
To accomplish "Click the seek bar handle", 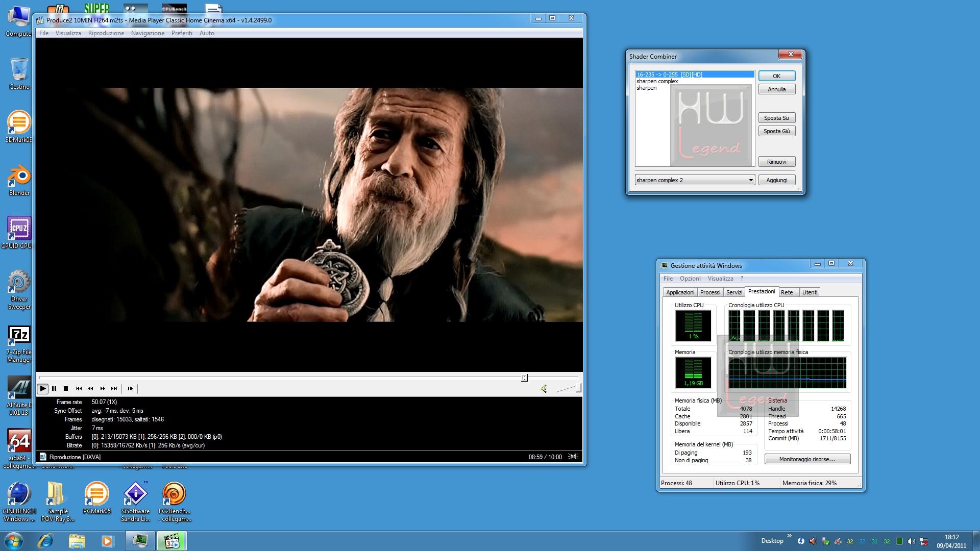I will click(524, 378).
